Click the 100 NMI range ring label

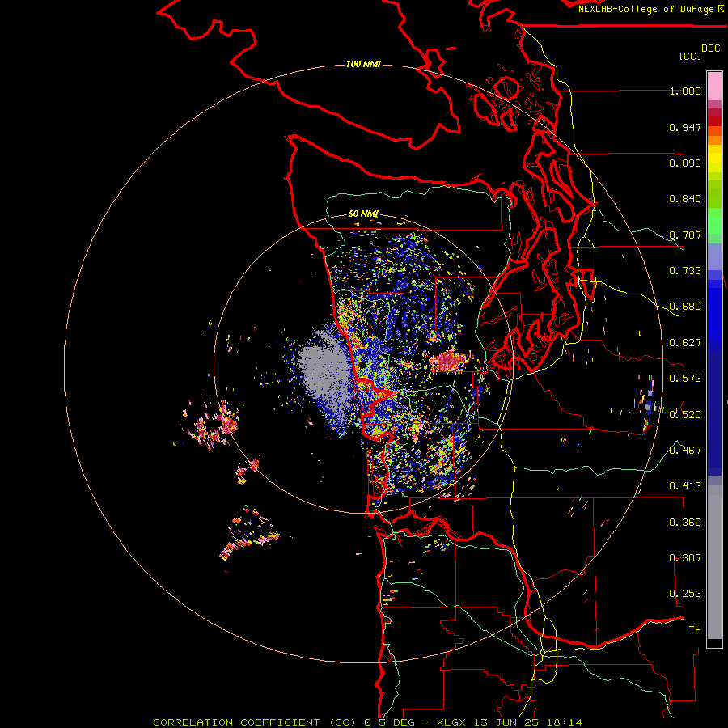(363, 64)
